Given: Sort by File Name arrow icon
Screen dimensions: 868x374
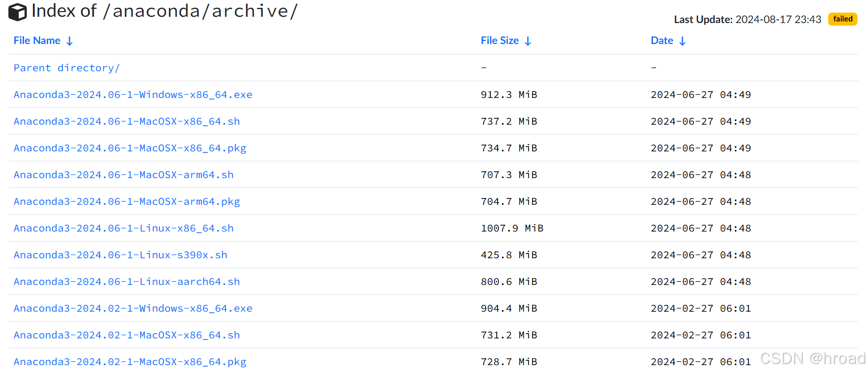Looking at the screenshot, I should tap(69, 41).
